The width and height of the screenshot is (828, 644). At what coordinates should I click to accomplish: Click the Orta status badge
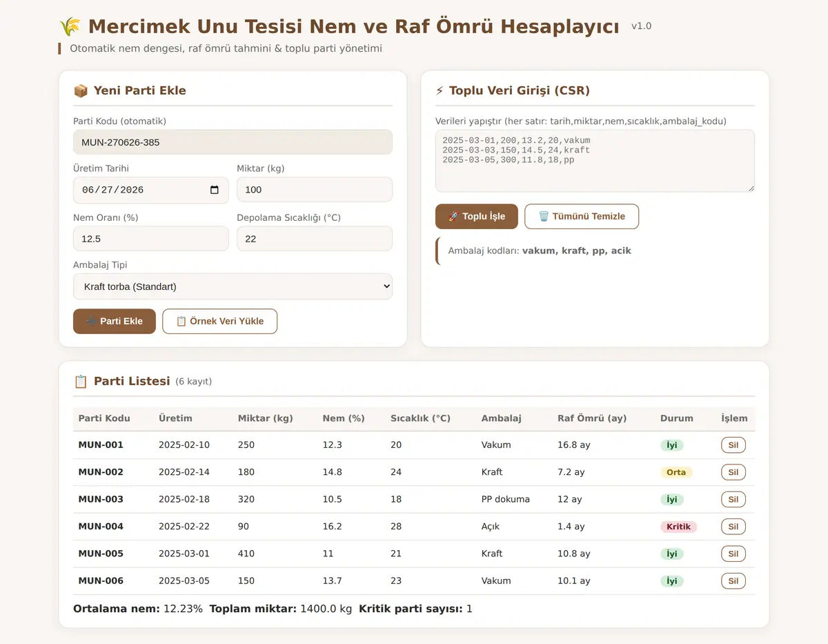(676, 472)
